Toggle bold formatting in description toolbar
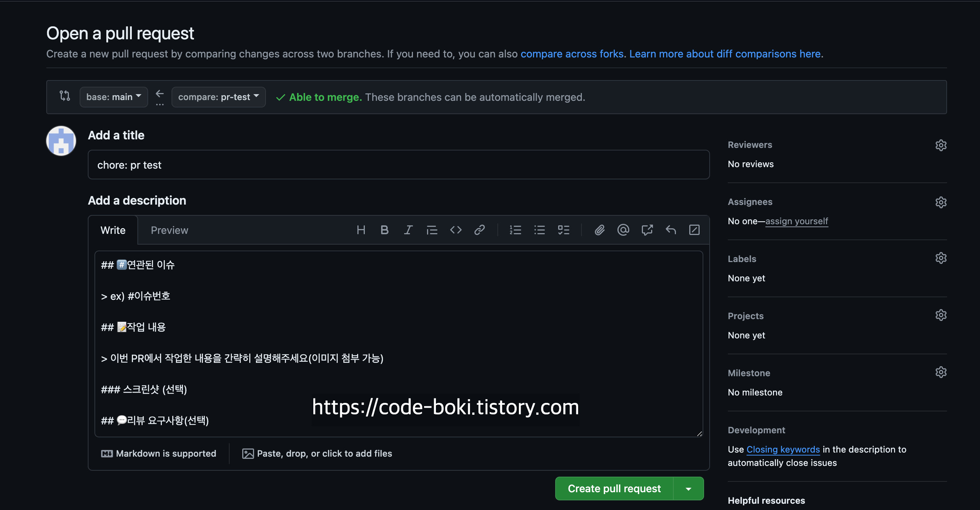This screenshot has height=510, width=980. point(384,230)
